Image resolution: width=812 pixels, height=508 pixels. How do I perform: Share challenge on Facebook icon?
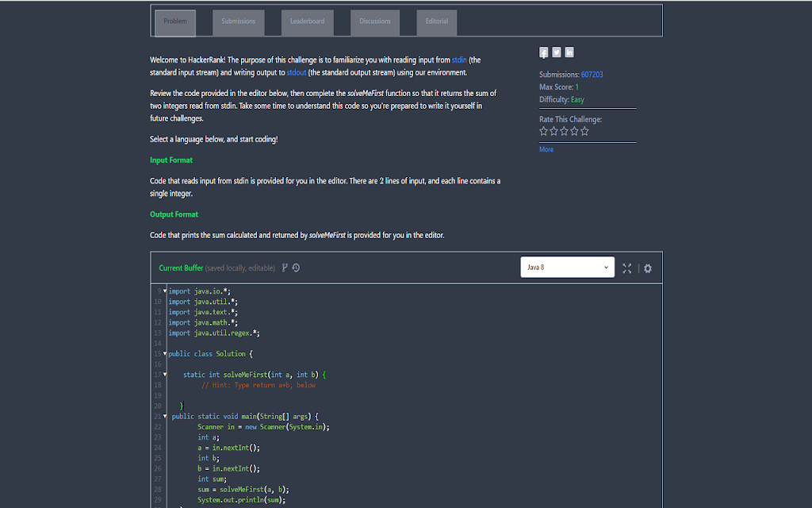click(x=544, y=52)
